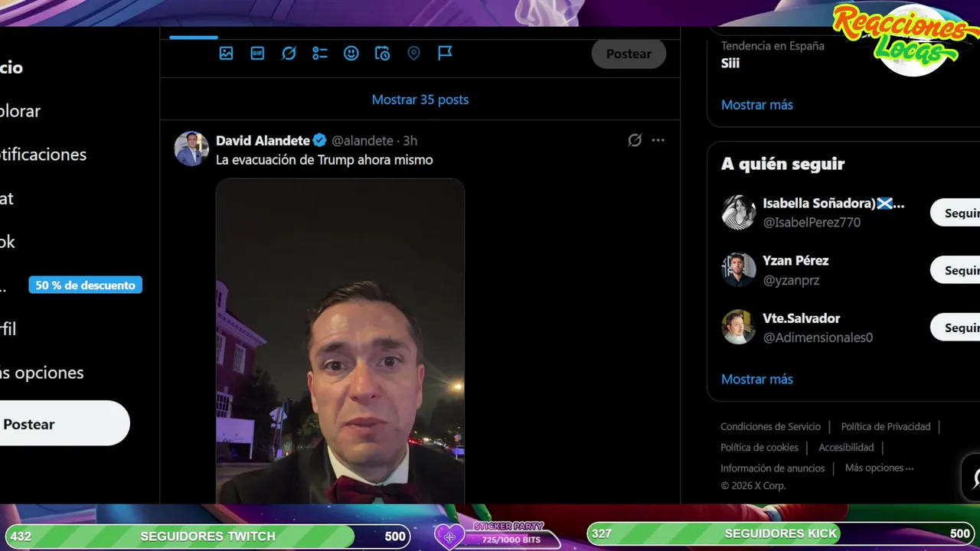Click the @Adimensionales0 handle

pyautogui.click(x=818, y=337)
